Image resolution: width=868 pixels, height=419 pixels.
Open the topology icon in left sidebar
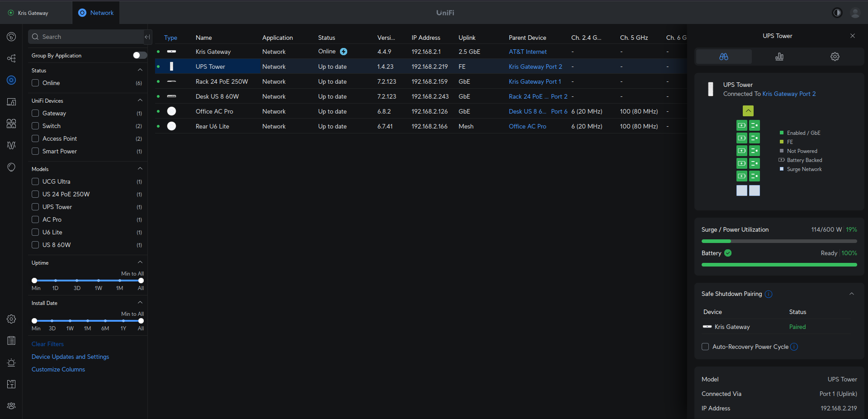click(x=11, y=58)
